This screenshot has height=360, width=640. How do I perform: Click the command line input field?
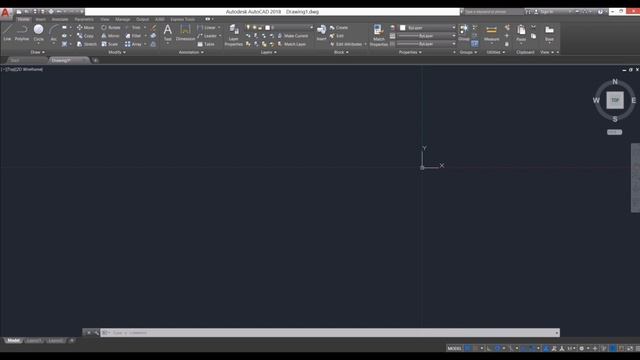[330, 333]
